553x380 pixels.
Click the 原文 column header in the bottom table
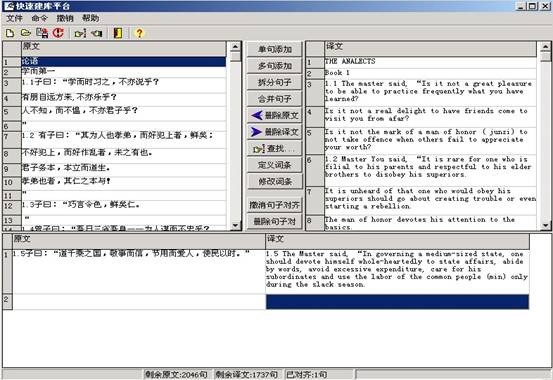click(x=139, y=241)
